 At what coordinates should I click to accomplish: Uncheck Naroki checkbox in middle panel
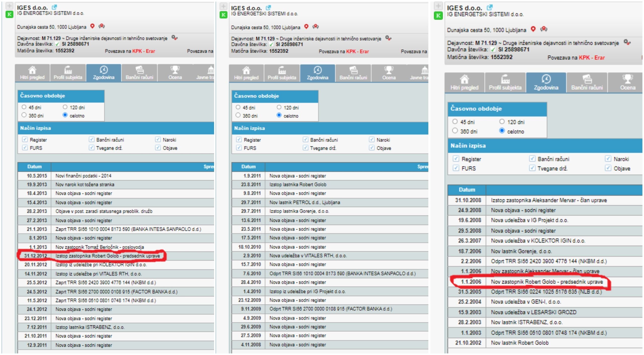click(372, 139)
